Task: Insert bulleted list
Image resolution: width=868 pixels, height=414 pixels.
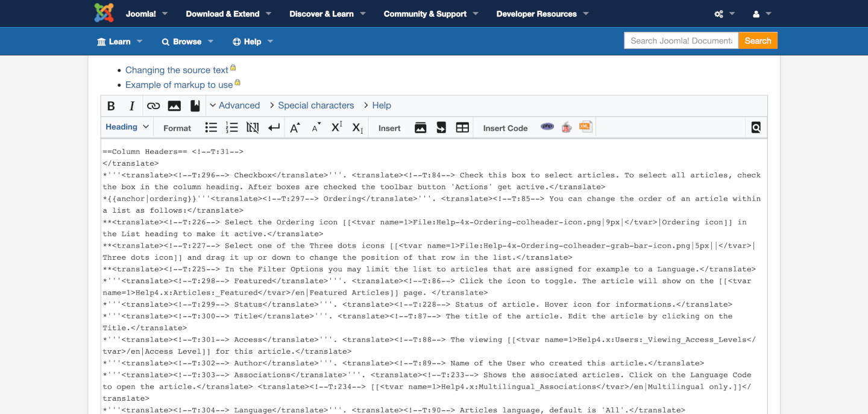Action: [211, 128]
